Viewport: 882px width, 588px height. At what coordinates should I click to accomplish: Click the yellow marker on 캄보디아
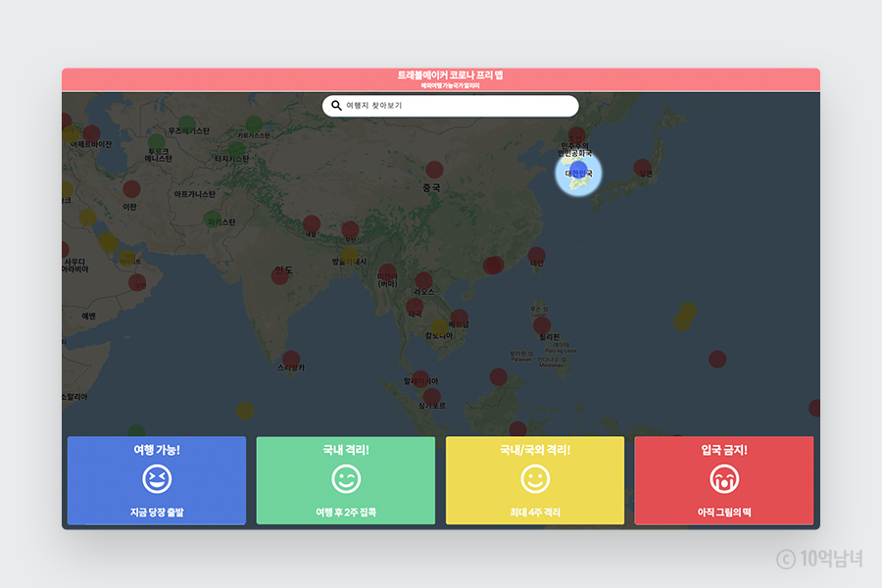click(439, 326)
